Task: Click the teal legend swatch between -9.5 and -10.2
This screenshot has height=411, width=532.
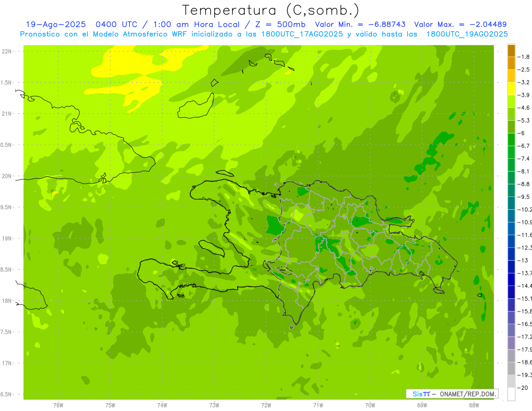Action: pyautogui.click(x=511, y=203)
